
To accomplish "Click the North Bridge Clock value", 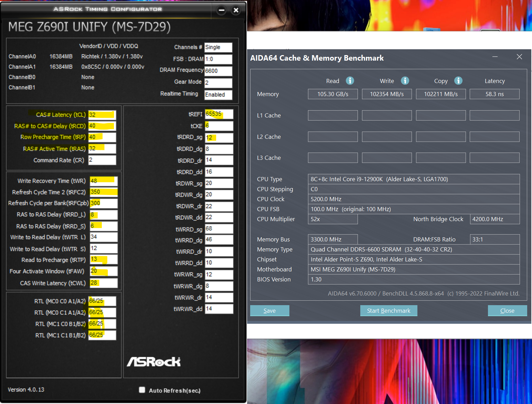I will tap(495, 219).
